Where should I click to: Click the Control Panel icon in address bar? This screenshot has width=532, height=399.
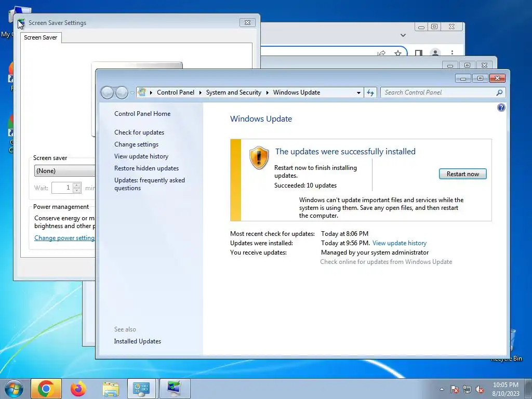click(142, 92)
